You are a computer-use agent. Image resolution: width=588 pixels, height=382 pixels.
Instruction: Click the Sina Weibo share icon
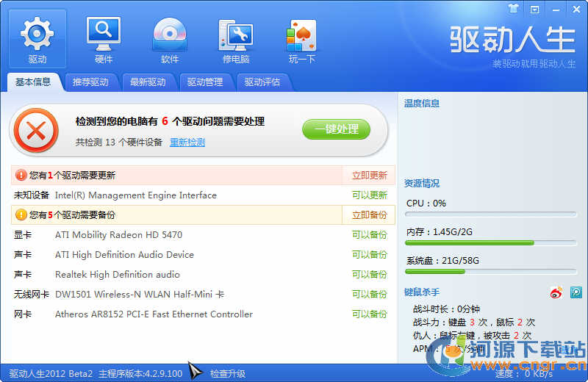click(556, 292)
